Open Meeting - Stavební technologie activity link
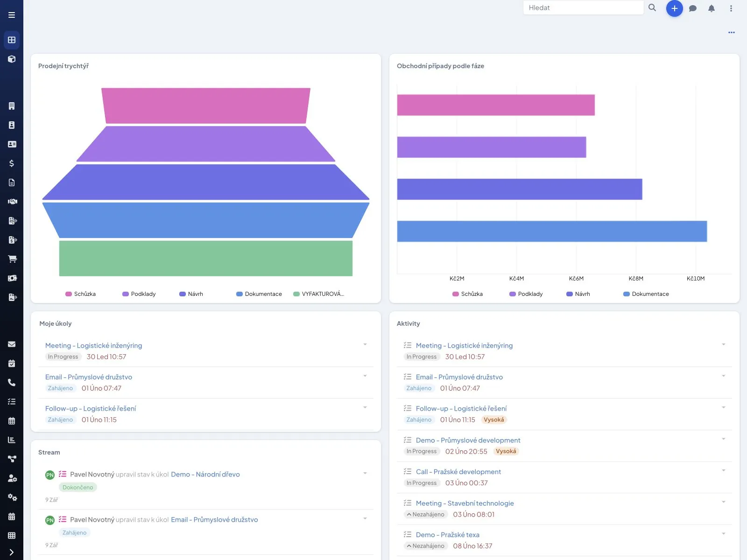747x560 pixels. click(x=465, y=503)
